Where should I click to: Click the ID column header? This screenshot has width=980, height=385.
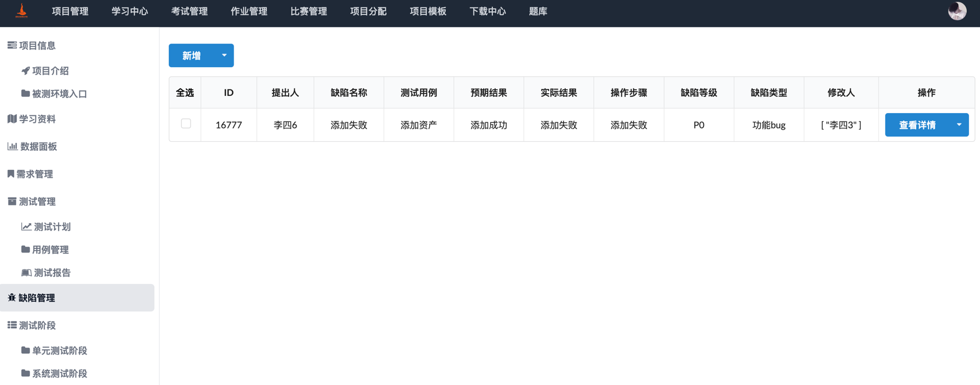pyautogui.click(x=228, y=92)
